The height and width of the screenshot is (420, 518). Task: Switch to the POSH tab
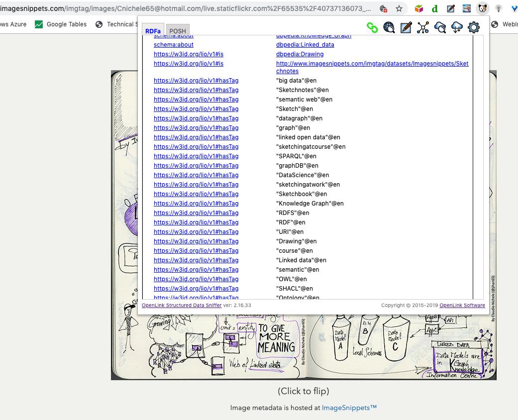point(178,31)
